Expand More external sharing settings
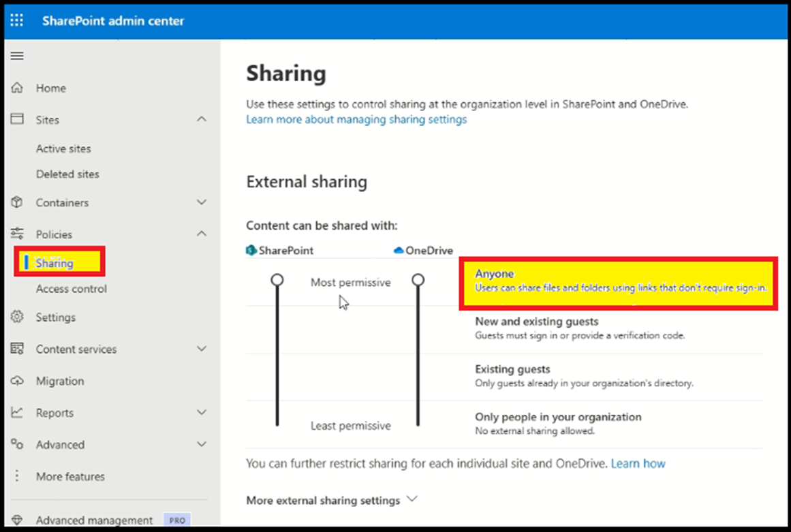Screen dimensions: 791x532 [x=332, y=500]
